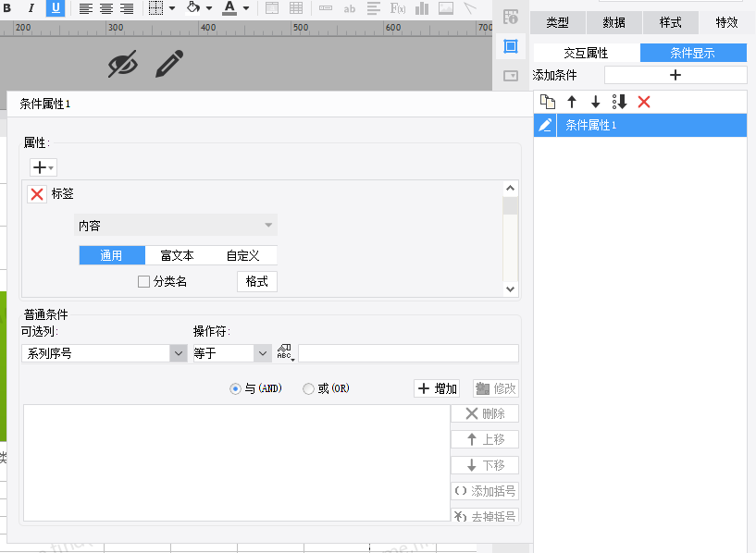756x553 pixels.
Task: Align text right using the toolbar
Action: coord(127,8)
